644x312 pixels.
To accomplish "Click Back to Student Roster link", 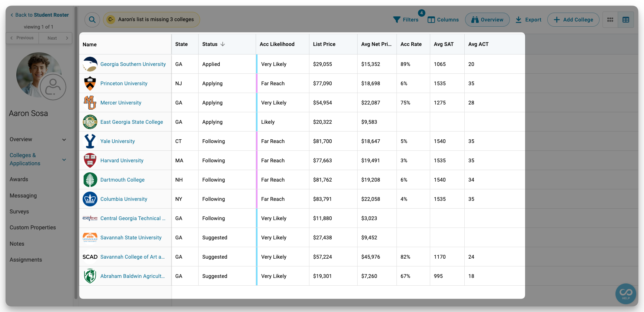I will pos(39,15).
